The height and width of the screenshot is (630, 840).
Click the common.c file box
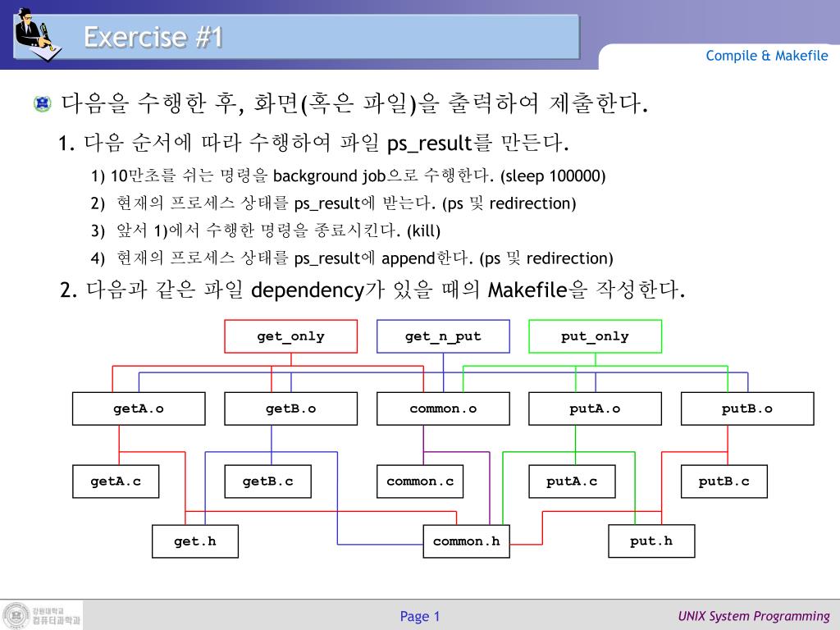(x=420, y=482)
